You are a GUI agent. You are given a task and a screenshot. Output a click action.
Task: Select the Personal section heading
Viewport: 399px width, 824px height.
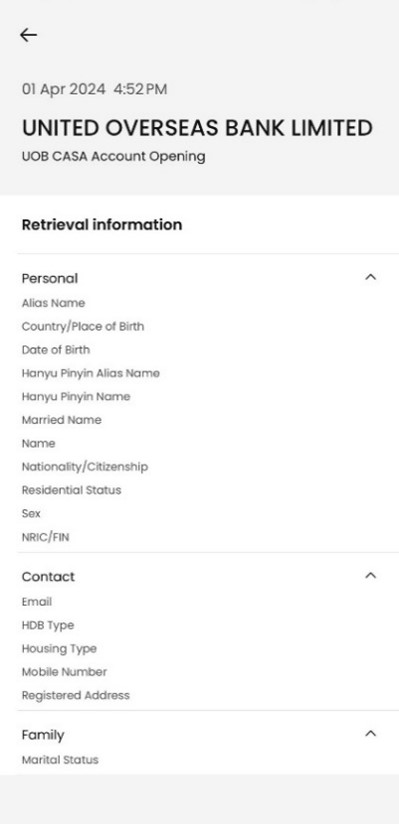tap(50, 279)
